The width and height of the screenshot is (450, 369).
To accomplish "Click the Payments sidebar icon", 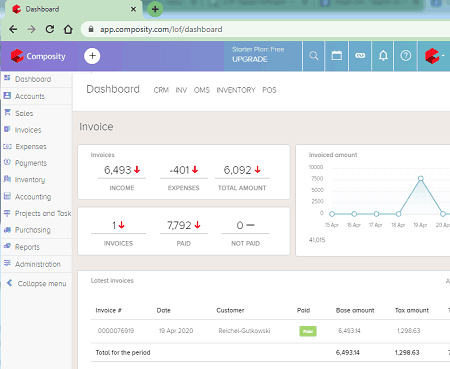I will pos(7,162).
